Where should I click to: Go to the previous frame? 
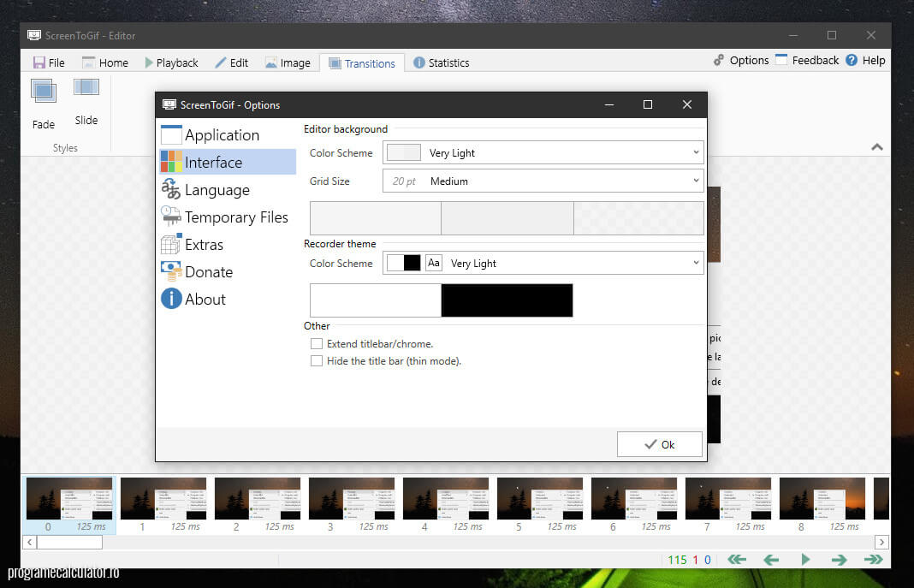(771, 560)
